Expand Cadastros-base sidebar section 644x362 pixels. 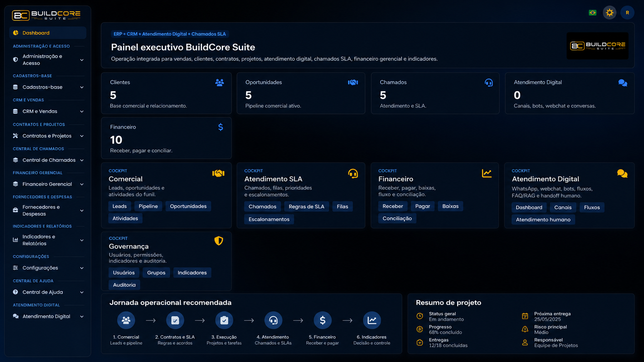click(48, 87)
